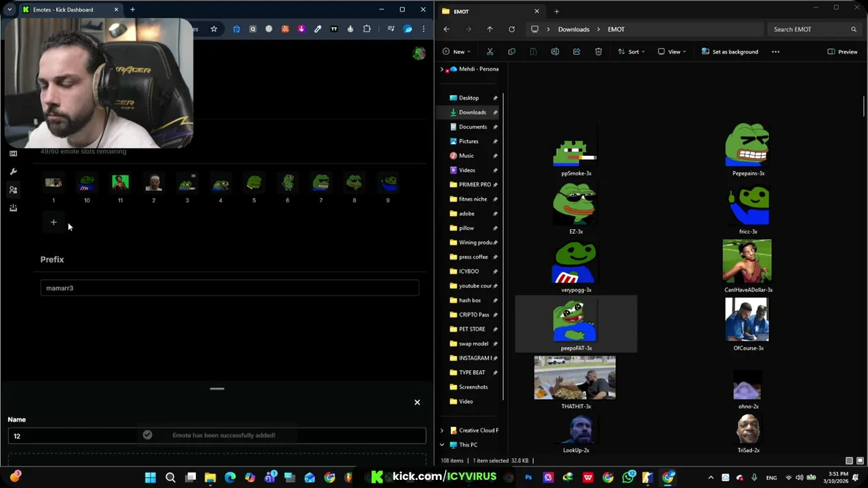This screenshot has width=868, height=488.
Task: Open the See more three-dot menu in Explorer
Action: pyautogui.click(x=776, y=52)
